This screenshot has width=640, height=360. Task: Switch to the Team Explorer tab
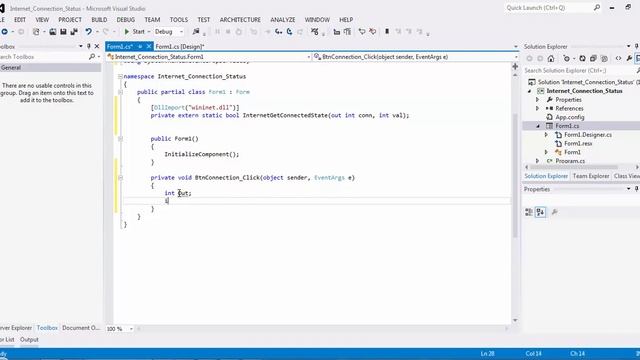tap(591, 176)
